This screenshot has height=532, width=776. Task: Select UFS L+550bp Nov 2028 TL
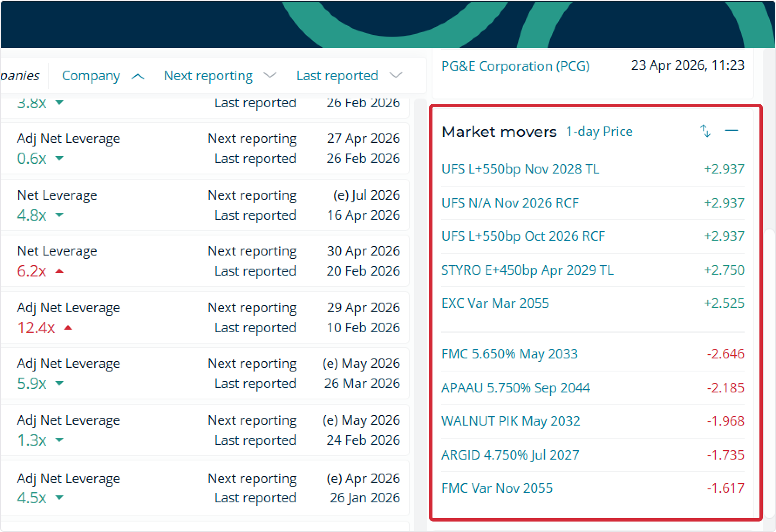(x=520, y=169)
